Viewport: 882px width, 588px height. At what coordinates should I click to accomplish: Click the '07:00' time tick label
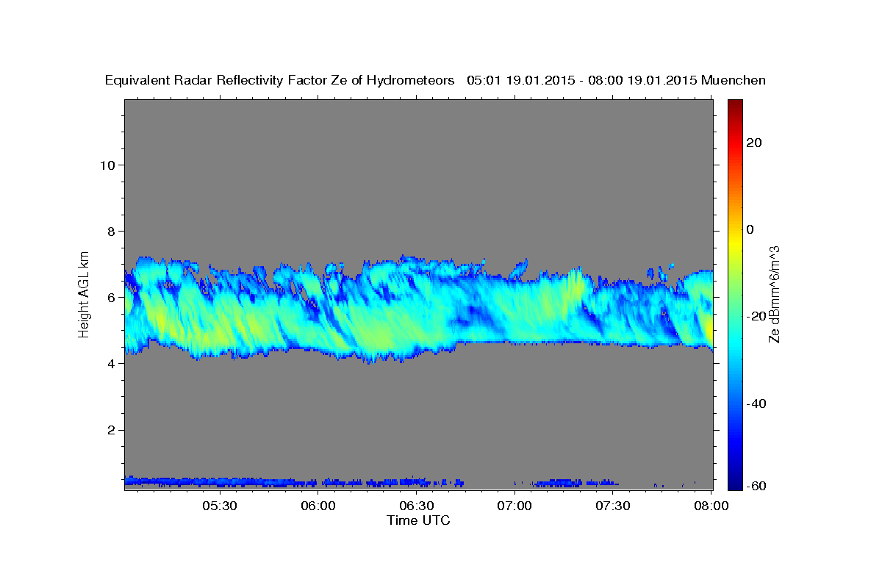tap(514, 506)
